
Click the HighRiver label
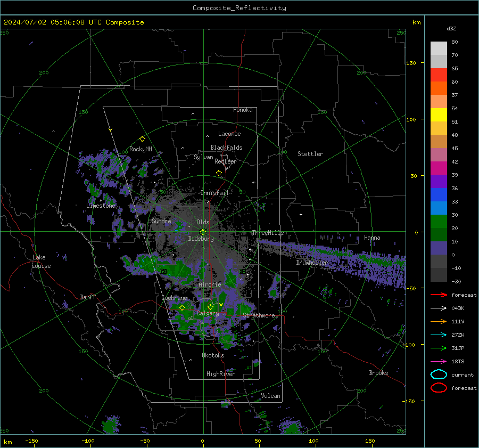point(221,374)
